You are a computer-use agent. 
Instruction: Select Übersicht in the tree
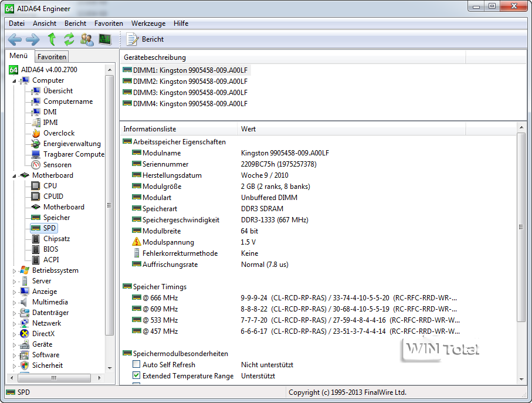(x=57, y=91)
